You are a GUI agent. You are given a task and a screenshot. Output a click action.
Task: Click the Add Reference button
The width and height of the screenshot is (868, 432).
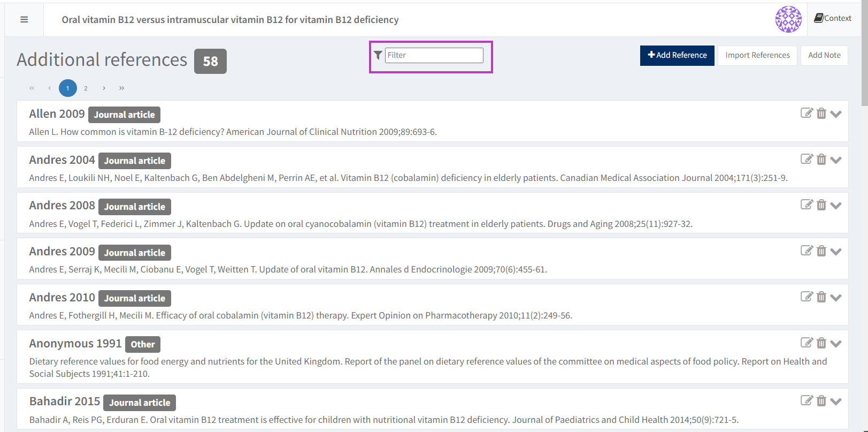tap(677, 55)
